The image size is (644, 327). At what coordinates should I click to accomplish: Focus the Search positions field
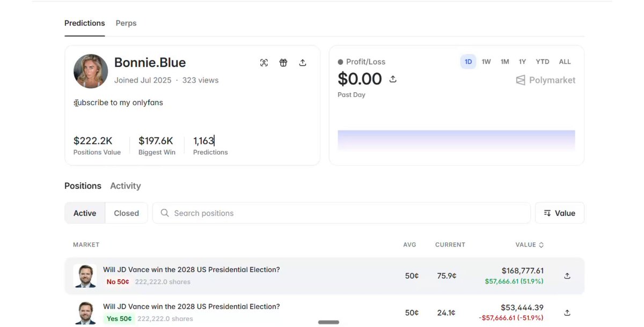point(341,213)
